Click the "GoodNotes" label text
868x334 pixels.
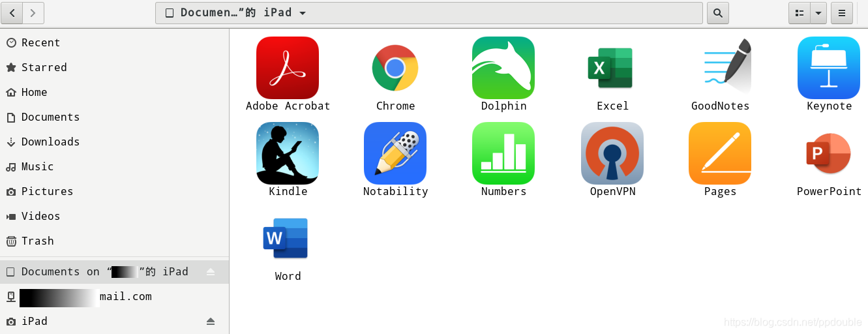(x=720, y=106)
